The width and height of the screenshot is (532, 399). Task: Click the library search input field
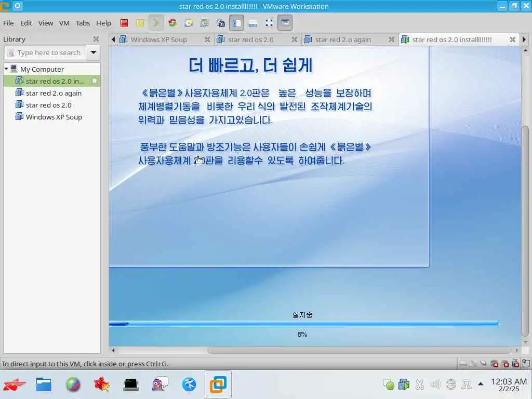tap(46, 52)
